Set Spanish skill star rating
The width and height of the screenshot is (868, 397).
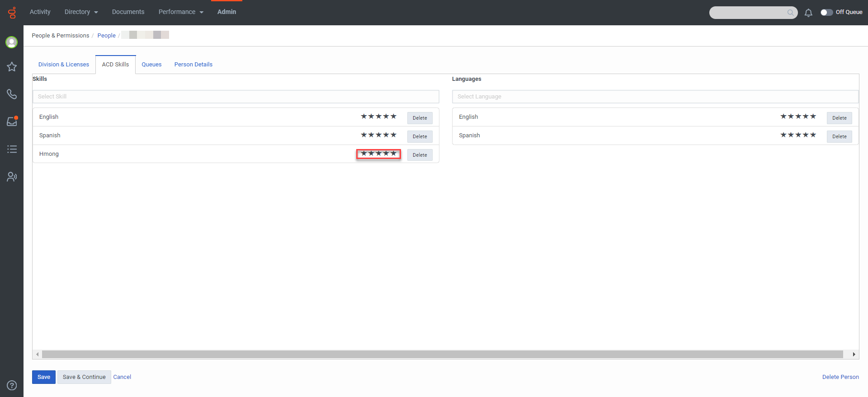378,135
